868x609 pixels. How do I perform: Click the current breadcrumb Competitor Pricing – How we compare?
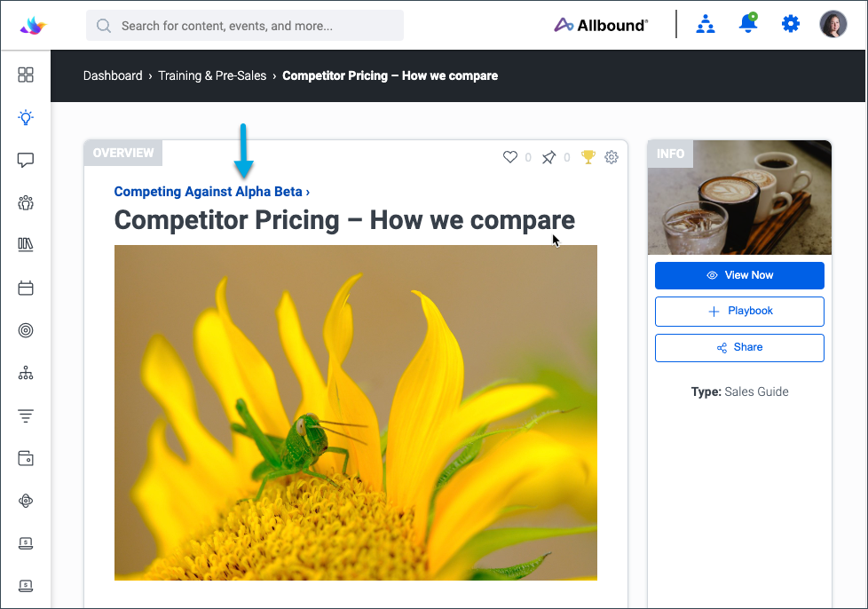[390, 75]
